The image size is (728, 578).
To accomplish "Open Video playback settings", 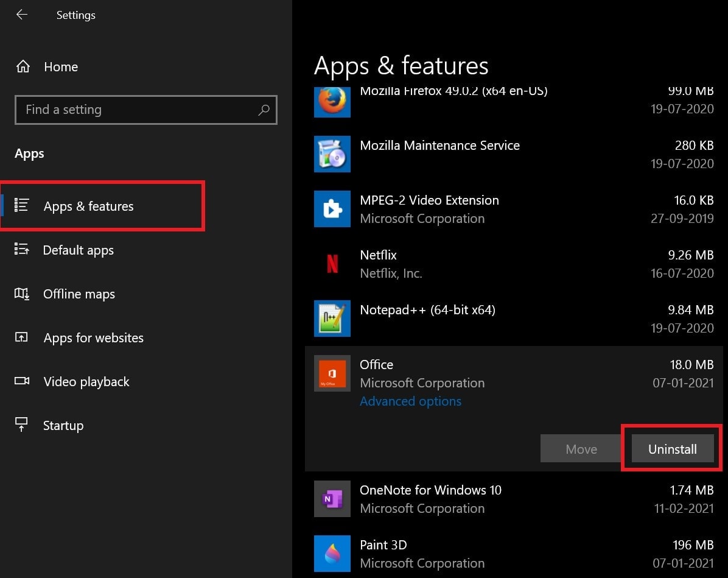I will coord(86,382).
